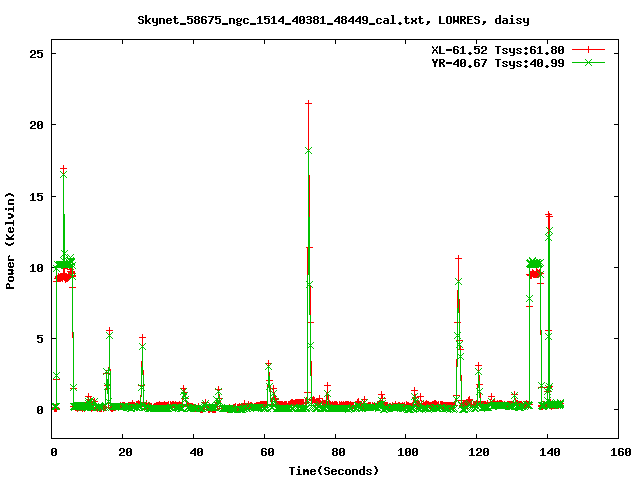Click the green YR legend line sample
This screenshot has width=640, height=480.
coord(588,62)
